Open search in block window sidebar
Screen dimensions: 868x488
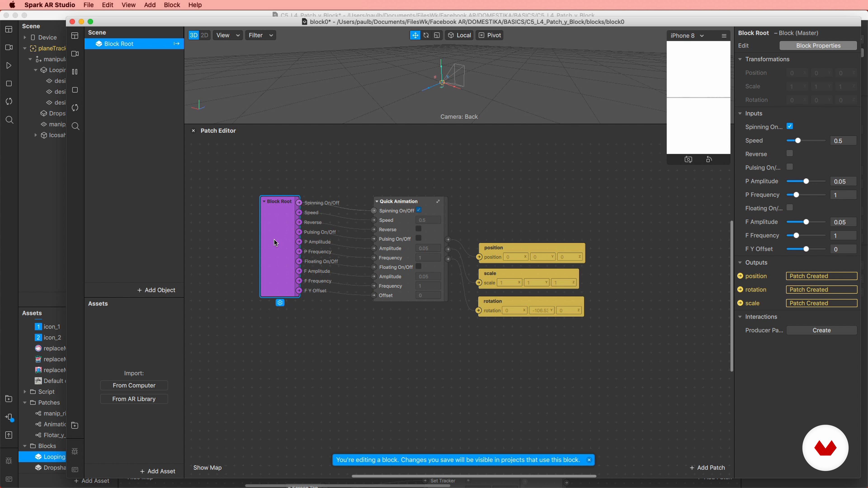(x=75, y=126)
